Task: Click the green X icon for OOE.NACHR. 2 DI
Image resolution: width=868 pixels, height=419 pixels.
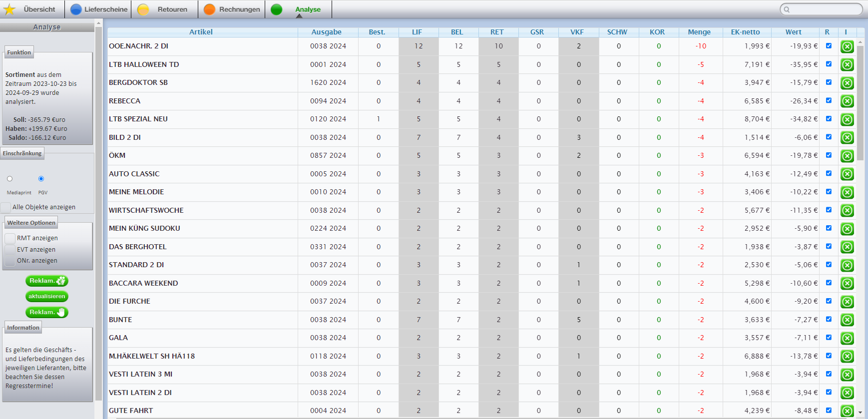Action: click(847, 46)
